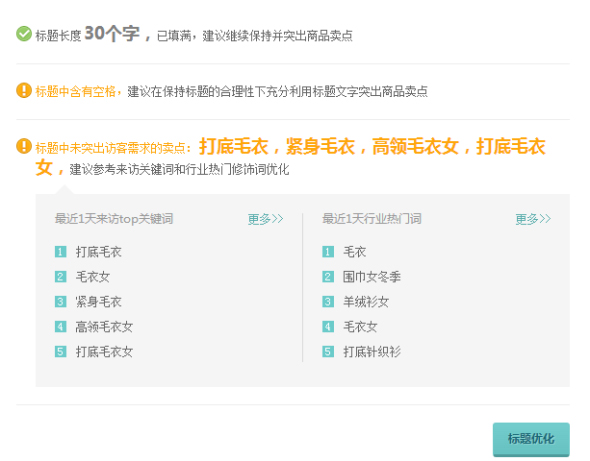Click rank badge 4 next to 高领毛衣女
590x461 pixels.
(61, 327)
